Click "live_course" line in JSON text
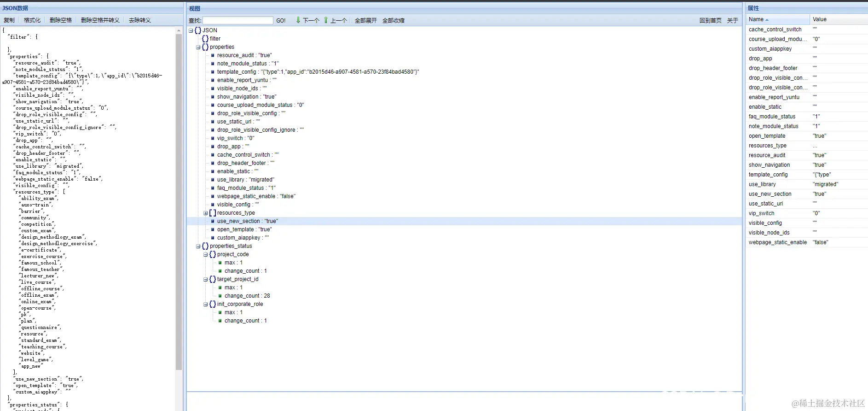868x411 pixels. tap(37, 282)
